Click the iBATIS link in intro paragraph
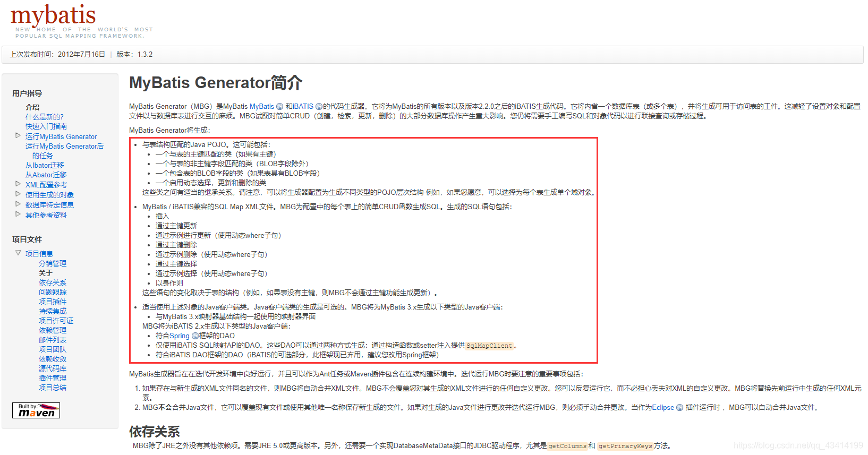 pyautogui.click(x=303, y=107)
